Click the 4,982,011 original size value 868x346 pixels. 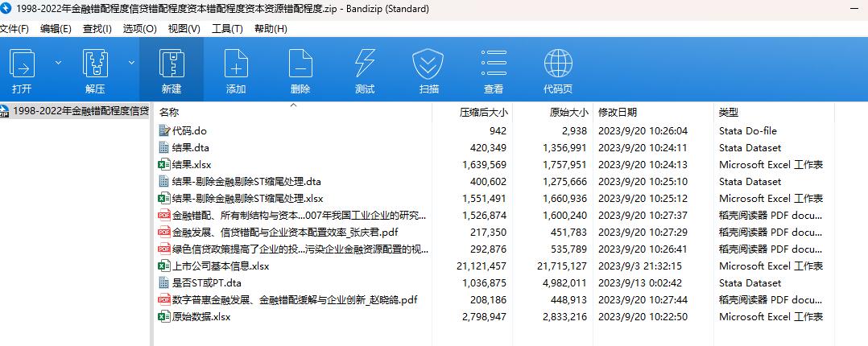565,283
